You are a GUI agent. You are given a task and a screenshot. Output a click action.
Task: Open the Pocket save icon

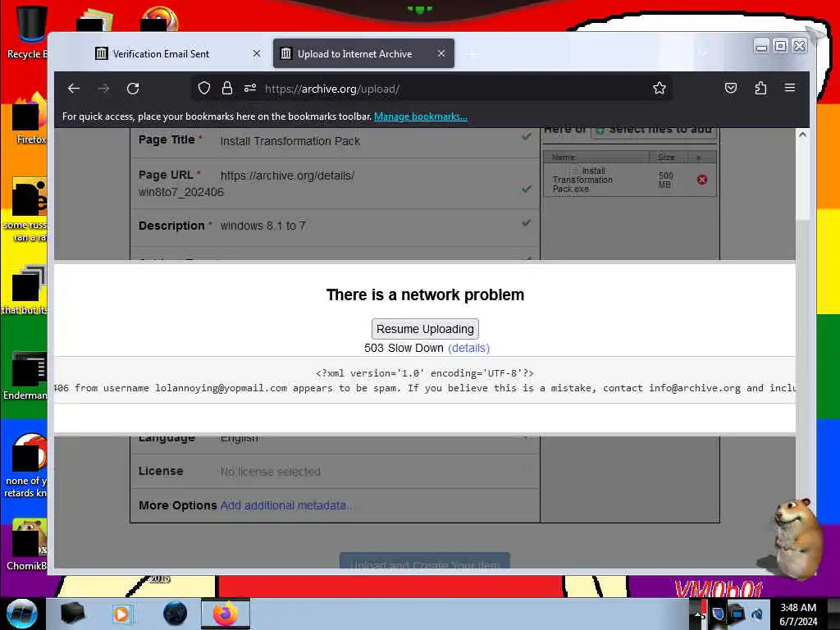click(x=731, y=88)
